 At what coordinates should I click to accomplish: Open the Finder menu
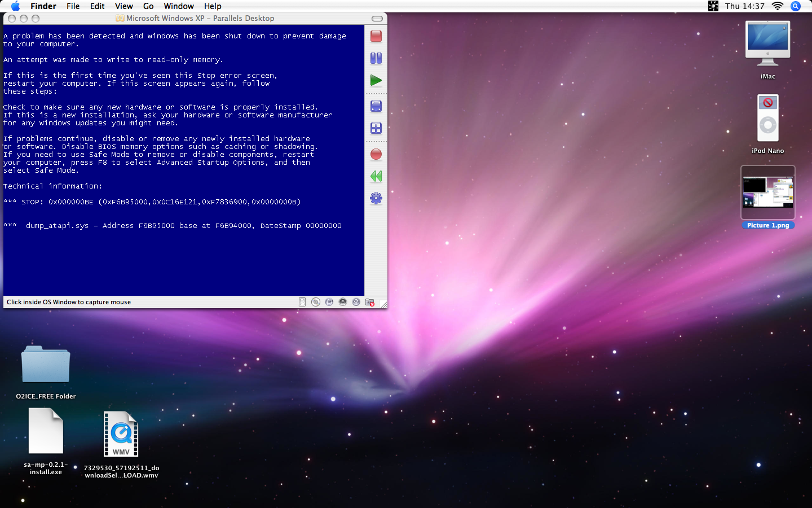43,6
